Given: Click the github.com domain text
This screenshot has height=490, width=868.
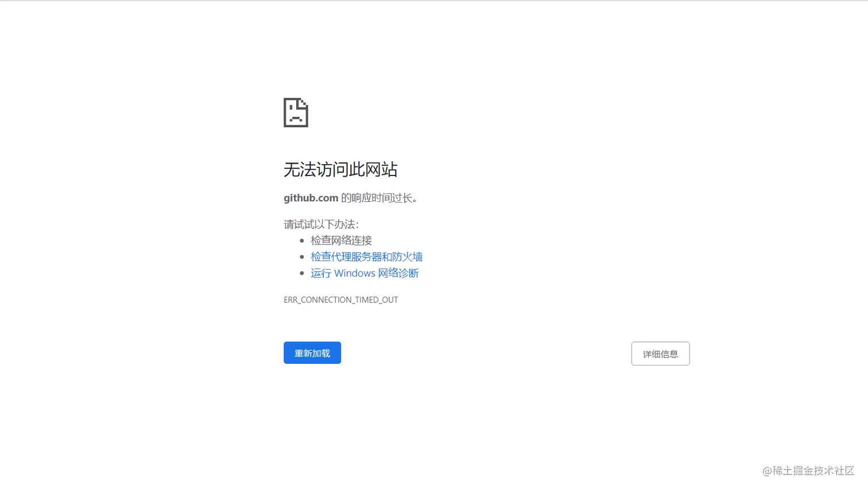Looking at the screenshot, I should tap(311, 198).
